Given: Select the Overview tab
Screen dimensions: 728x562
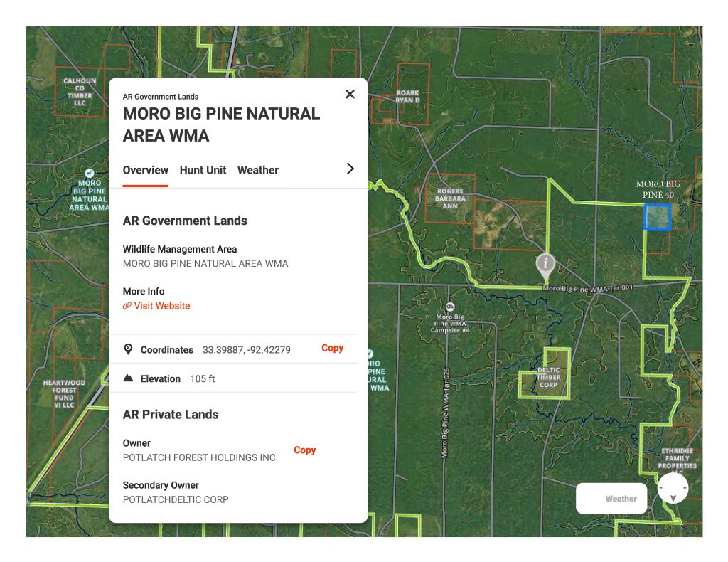Looking at the screenshot, I should point(145,170).
